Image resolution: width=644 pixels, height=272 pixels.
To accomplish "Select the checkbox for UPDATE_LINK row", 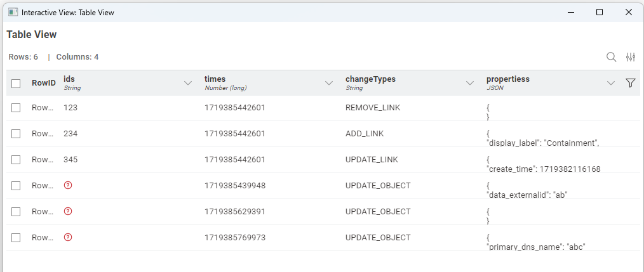I will coord(16,160).
